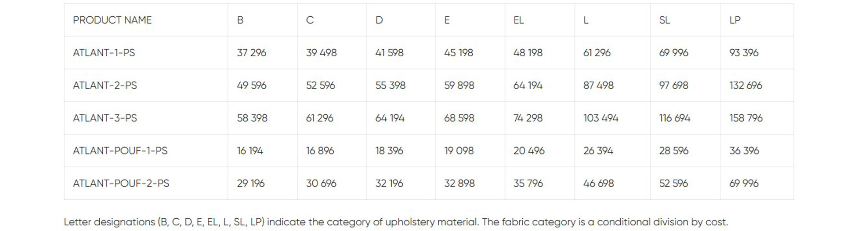The width and height of the screenshot is (868, 231).
Task: Select the ATLANT-POUF-1-PS row label
Action: 120,150
